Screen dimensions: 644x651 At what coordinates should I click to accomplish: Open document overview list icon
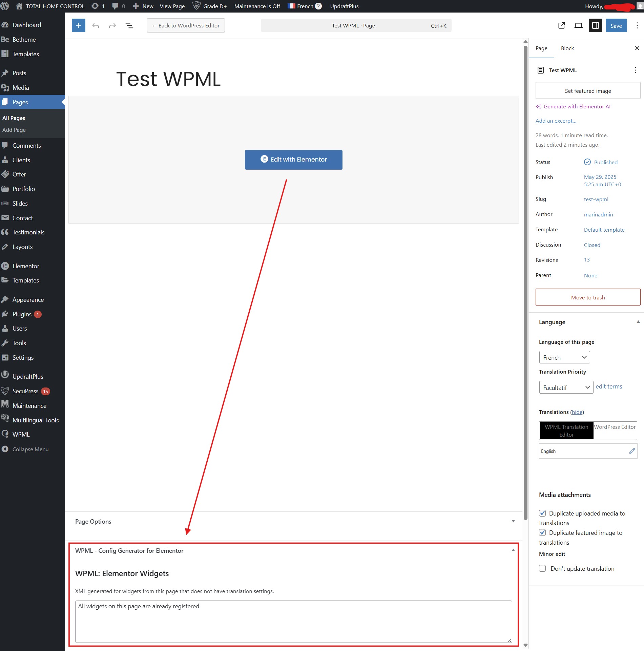pyautogui.click(x=129, y=25)
